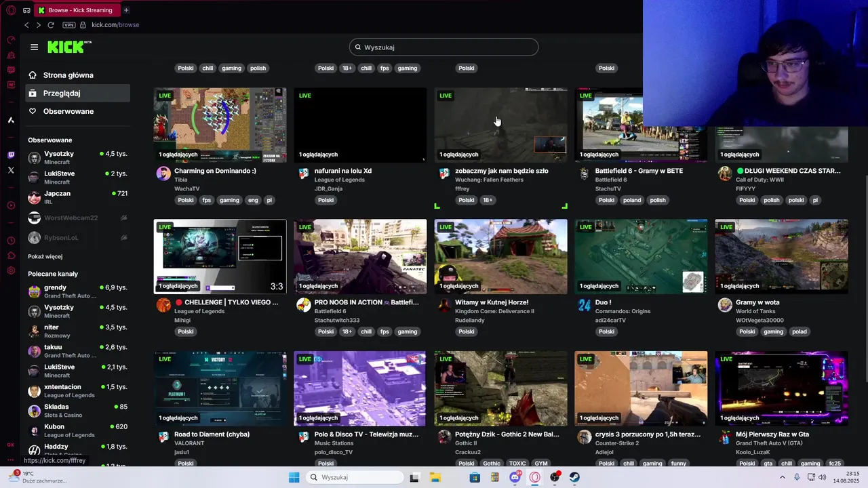Open the Windows Start button
Image resolution: width=868 pixels, height=488 pixels.
click(x=294, y=477)
